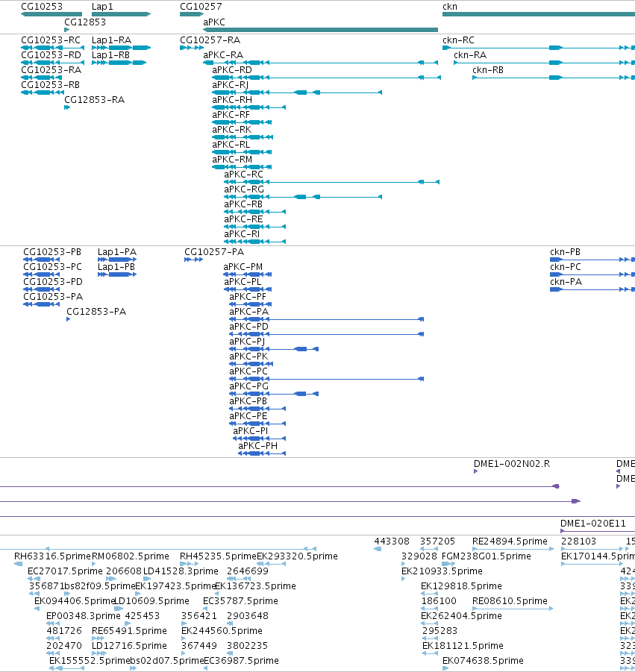This screenshot has height=672, width=635.
Task: Open the RE24894.5prime EST label
Action: click(510, 541)
